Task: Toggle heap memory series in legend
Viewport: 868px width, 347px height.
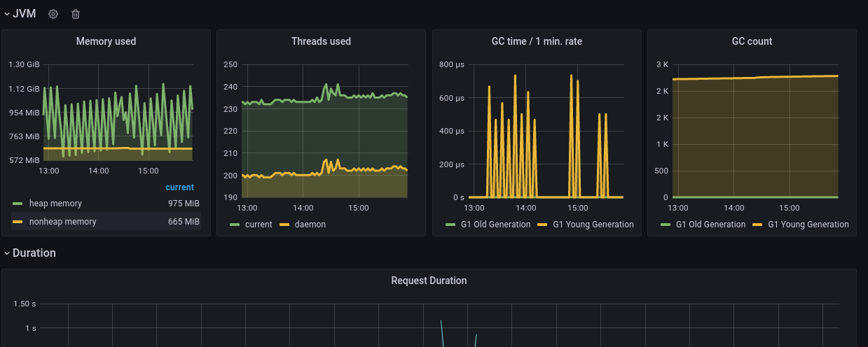Action: (55, 204)
